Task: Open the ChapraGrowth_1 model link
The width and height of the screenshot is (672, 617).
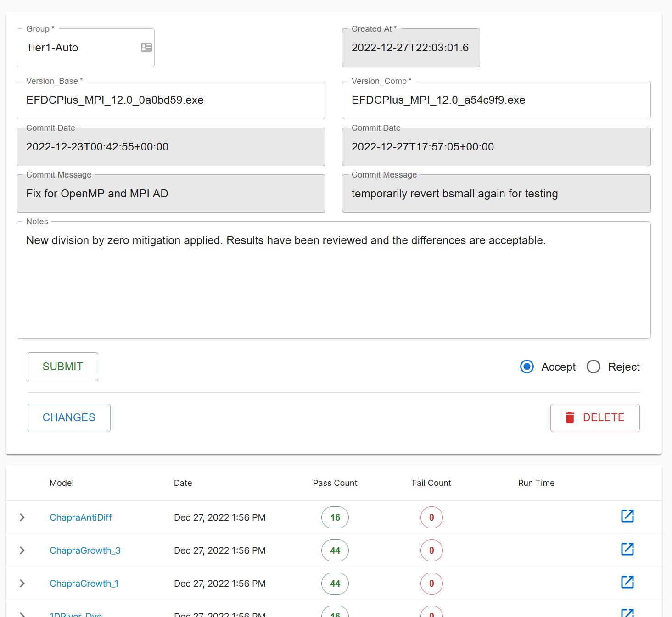Action: (84, 583)
